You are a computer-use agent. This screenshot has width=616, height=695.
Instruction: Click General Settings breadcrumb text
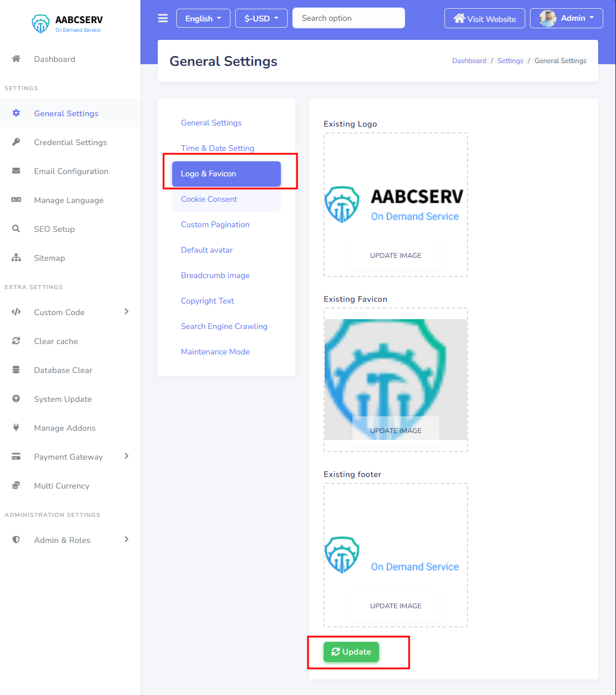561,61
